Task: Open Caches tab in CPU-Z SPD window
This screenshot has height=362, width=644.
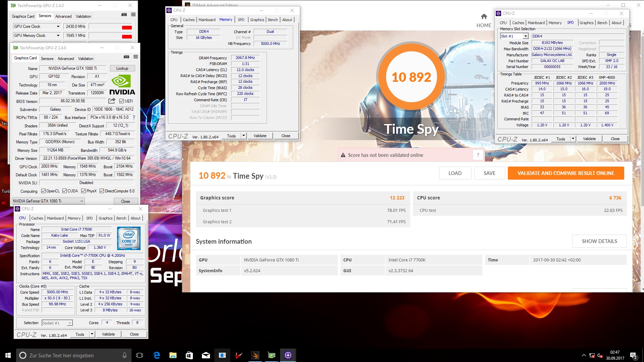Action: [x=518, y=23]
